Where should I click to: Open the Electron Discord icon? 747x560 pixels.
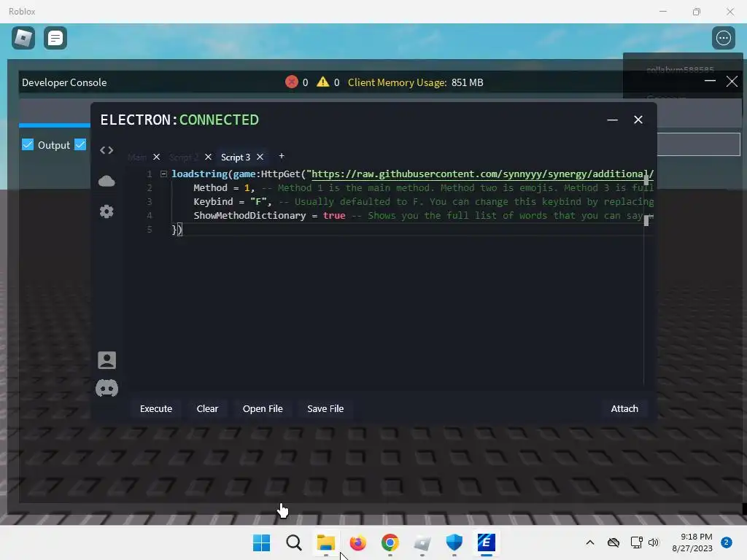click(x=107, y=389)
